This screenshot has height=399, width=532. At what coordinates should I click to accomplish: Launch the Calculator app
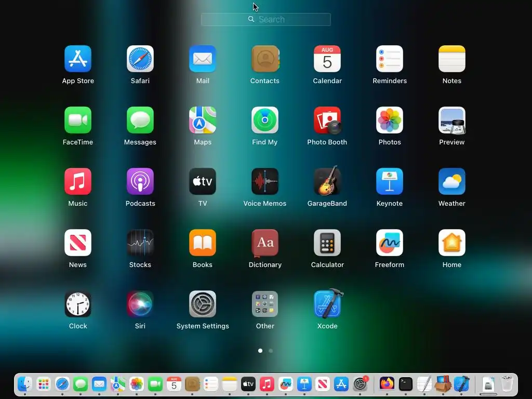pos(327,243)
